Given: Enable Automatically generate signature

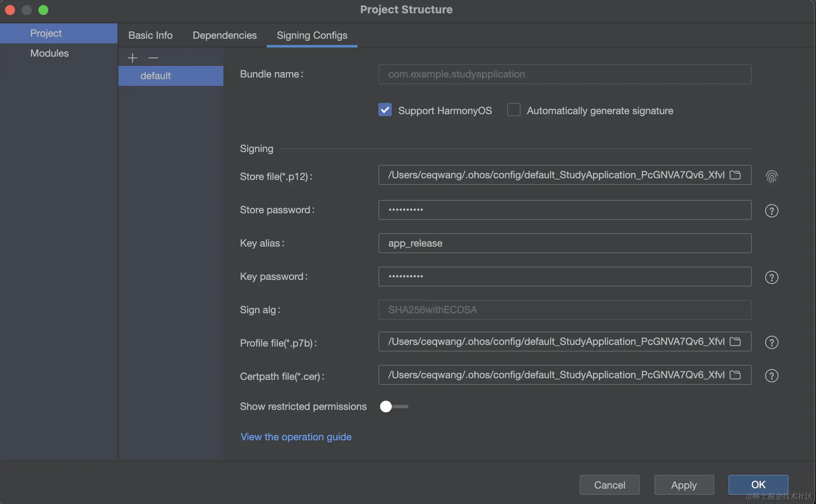Looking at the screenshot, I should pos(513,110).
